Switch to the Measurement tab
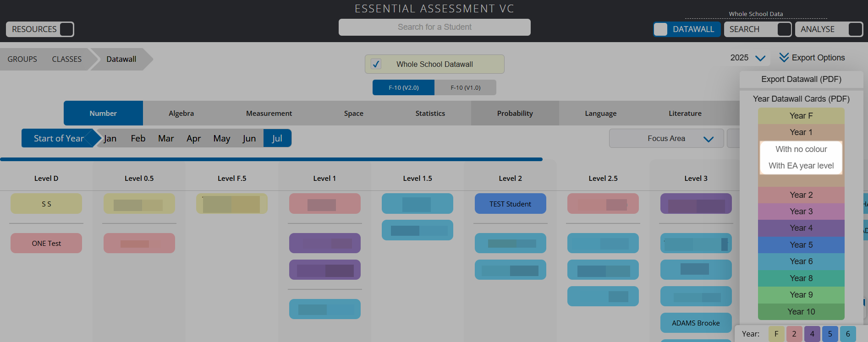 pos(269,113)
